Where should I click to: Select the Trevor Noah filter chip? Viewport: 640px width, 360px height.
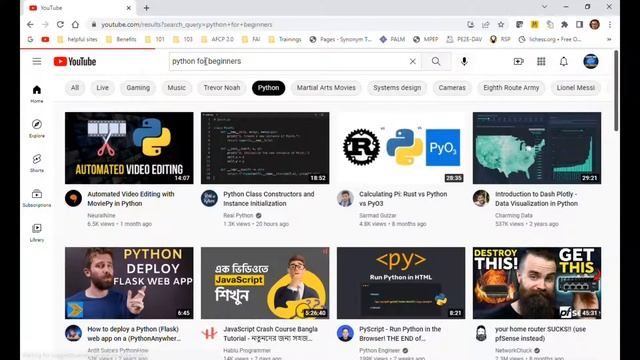pos(222,88)
